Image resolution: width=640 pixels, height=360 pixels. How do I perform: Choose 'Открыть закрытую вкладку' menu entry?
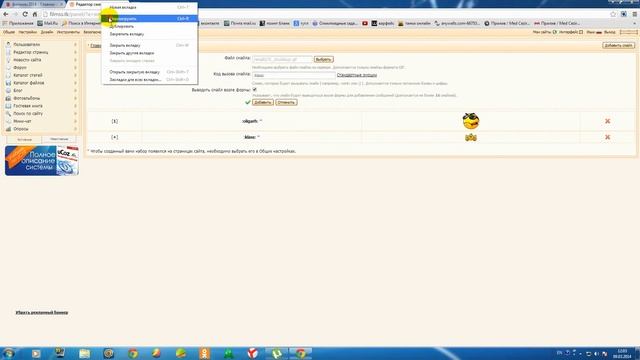point(149,72)
